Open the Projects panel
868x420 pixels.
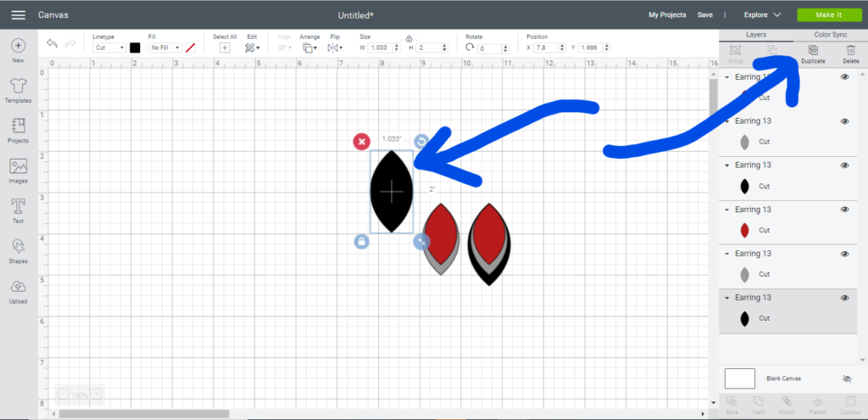pyautogui.click(x=19, y=131)
